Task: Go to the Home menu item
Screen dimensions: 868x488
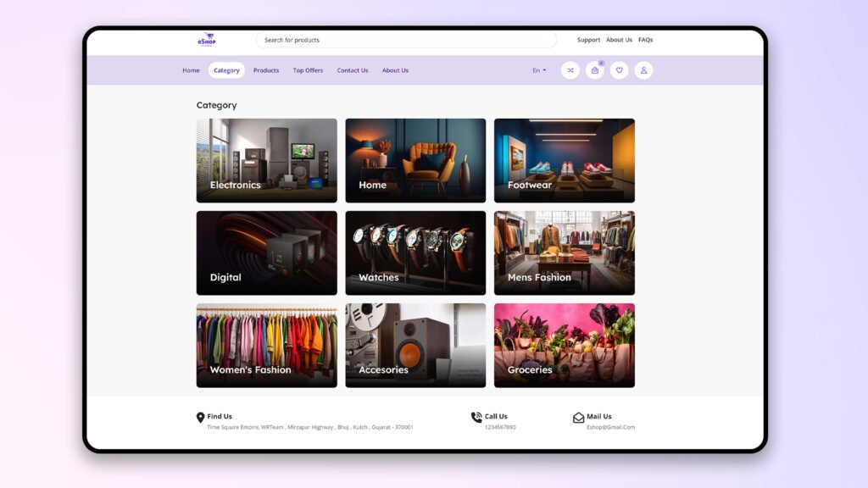Action: [191, 70]
